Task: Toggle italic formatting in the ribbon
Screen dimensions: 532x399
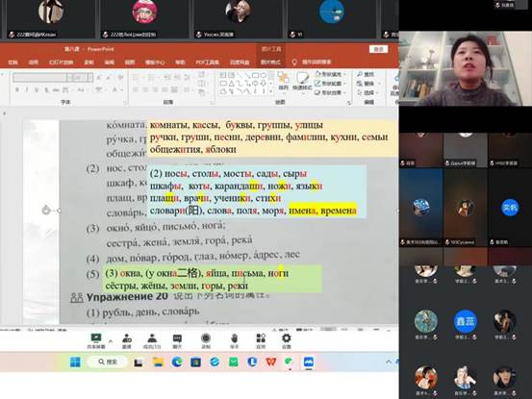Action: click(x=27, y=89)
